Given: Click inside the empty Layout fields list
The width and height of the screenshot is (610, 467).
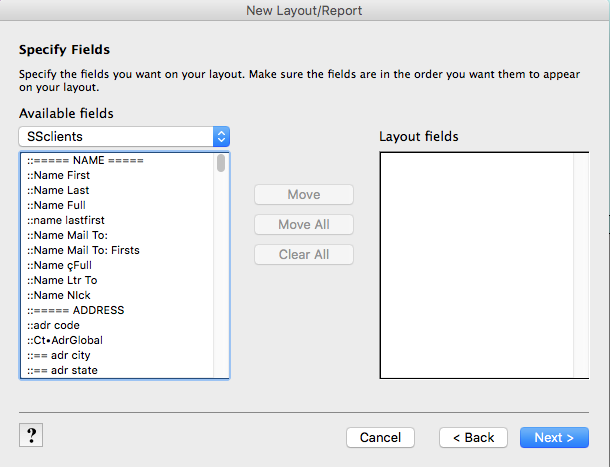Looking at the screenshot, I should 477,265.
